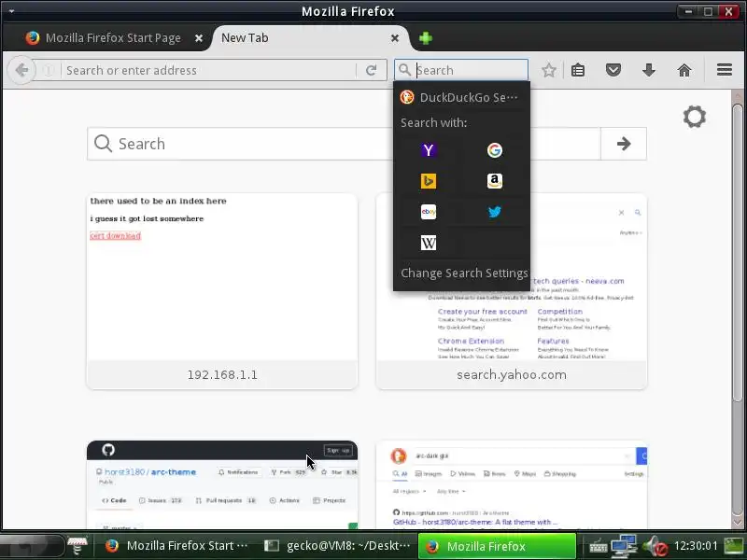Select DuckDuckGo Search entry in dropdown
Screen dimensions: 747x560
pos(461,97)
